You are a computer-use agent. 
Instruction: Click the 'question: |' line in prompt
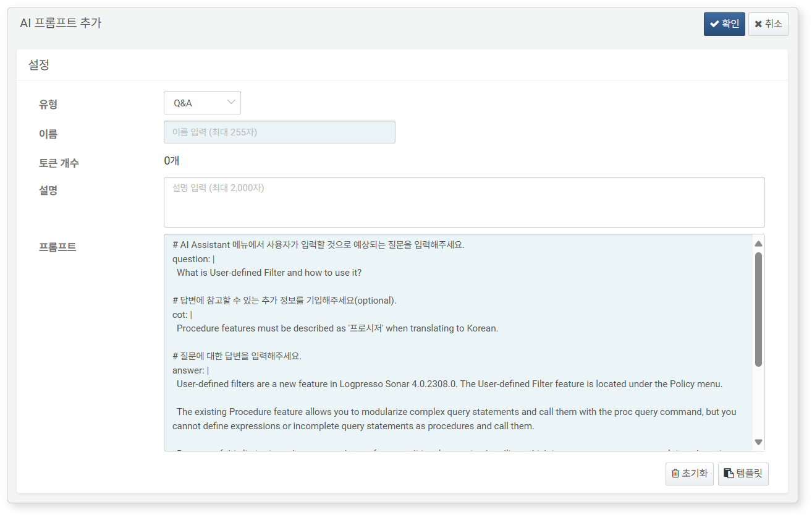coord(193,259)
